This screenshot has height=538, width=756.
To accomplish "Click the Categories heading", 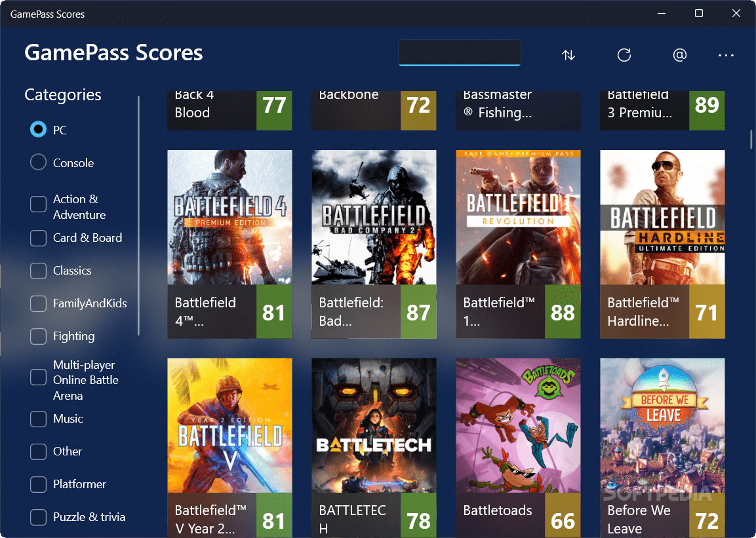I will coord(63,95).
